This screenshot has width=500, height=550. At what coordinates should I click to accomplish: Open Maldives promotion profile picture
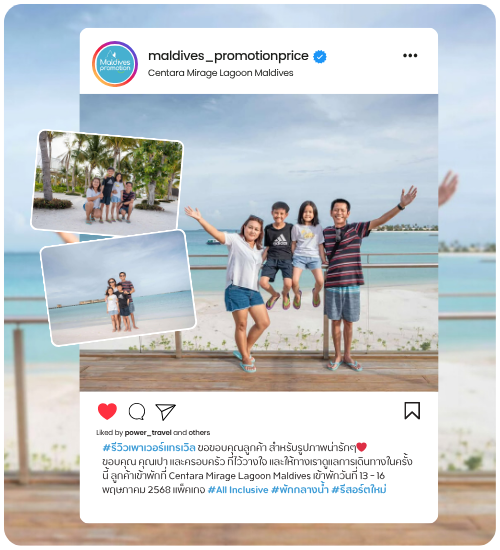click(x=115, y=64)
